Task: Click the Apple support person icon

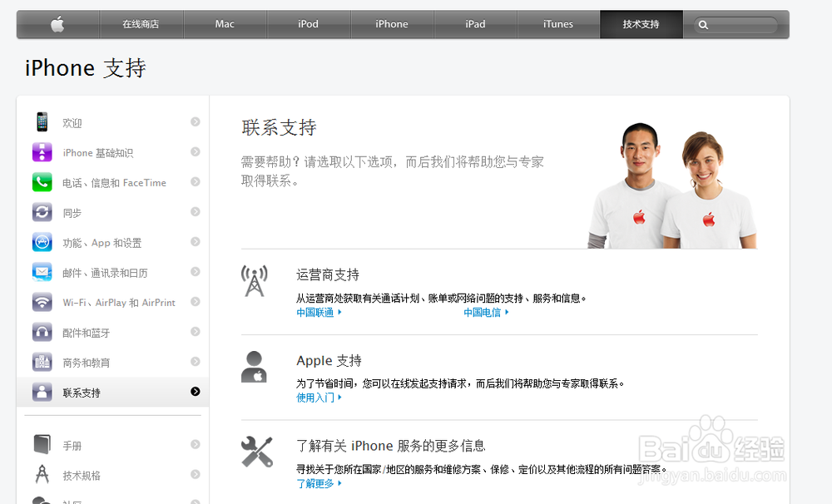Action: pos(254,367)
